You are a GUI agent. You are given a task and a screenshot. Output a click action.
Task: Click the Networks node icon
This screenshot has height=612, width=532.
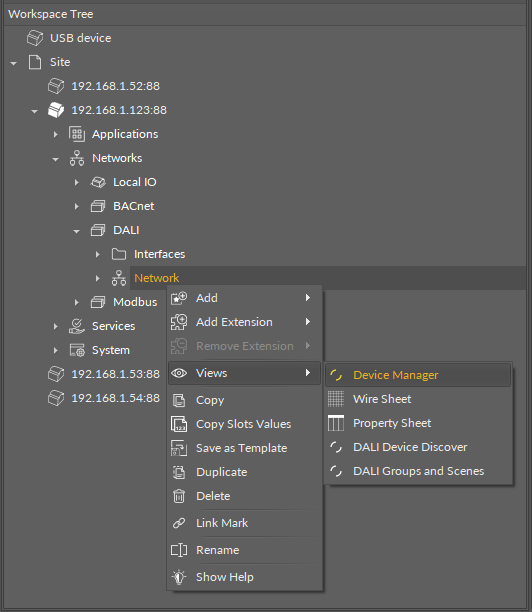tap(77, 158)
